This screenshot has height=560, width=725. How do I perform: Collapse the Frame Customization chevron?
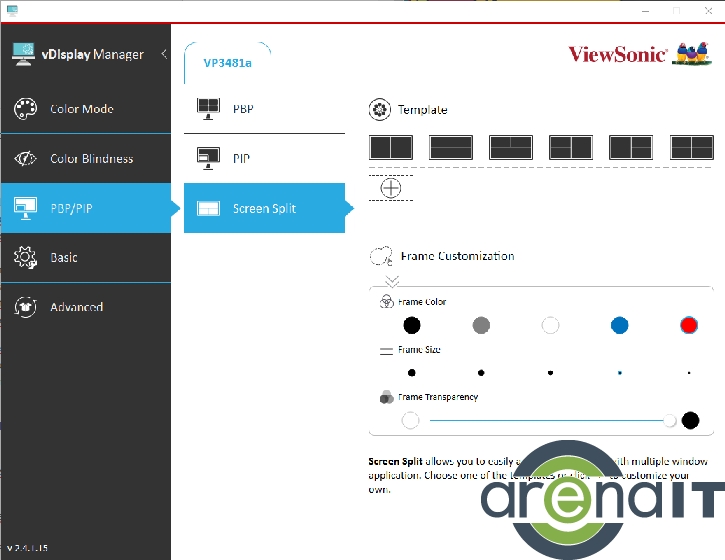click(392, 281)
